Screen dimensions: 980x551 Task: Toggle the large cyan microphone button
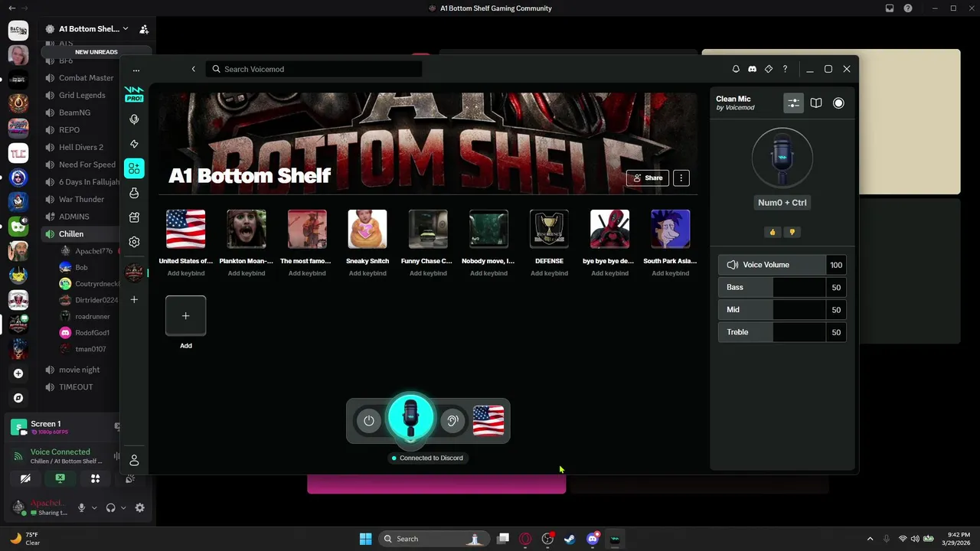(410, 418)
